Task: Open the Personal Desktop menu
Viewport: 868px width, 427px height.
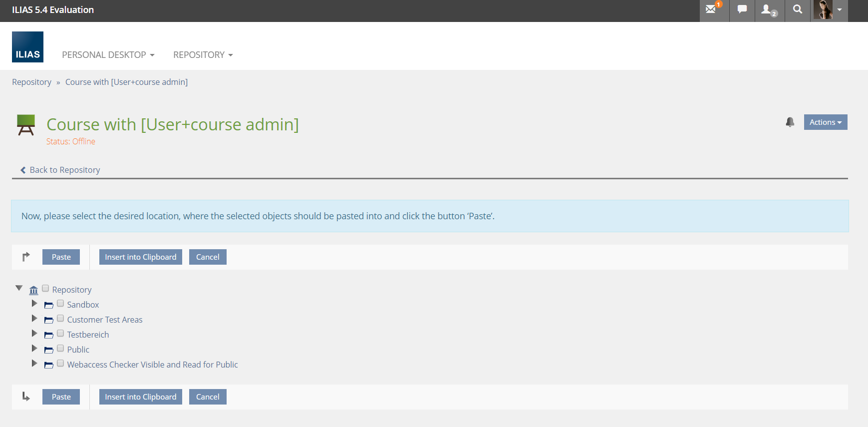Action: 108,55
